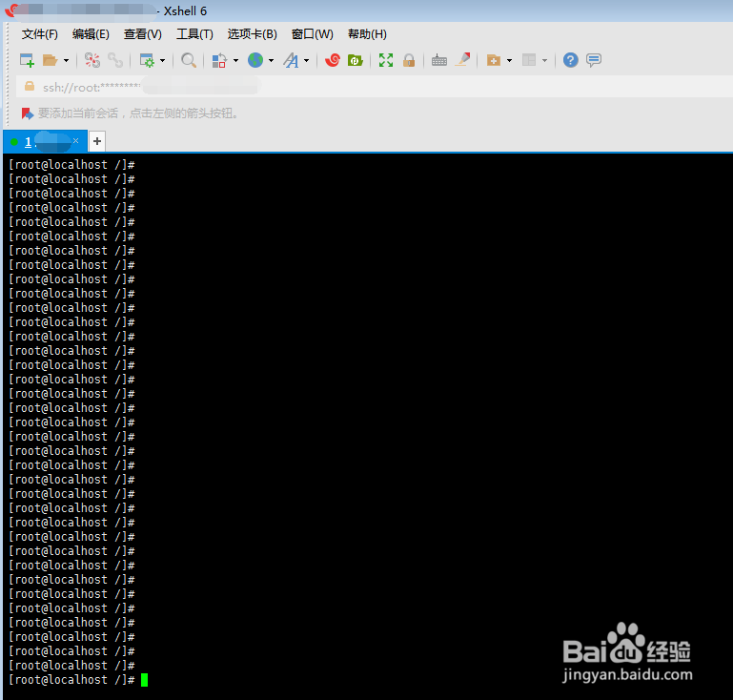Screen dimensions: 733x700
Task: Open the 窗口(W) menu
Action: (x=313, y=34)
